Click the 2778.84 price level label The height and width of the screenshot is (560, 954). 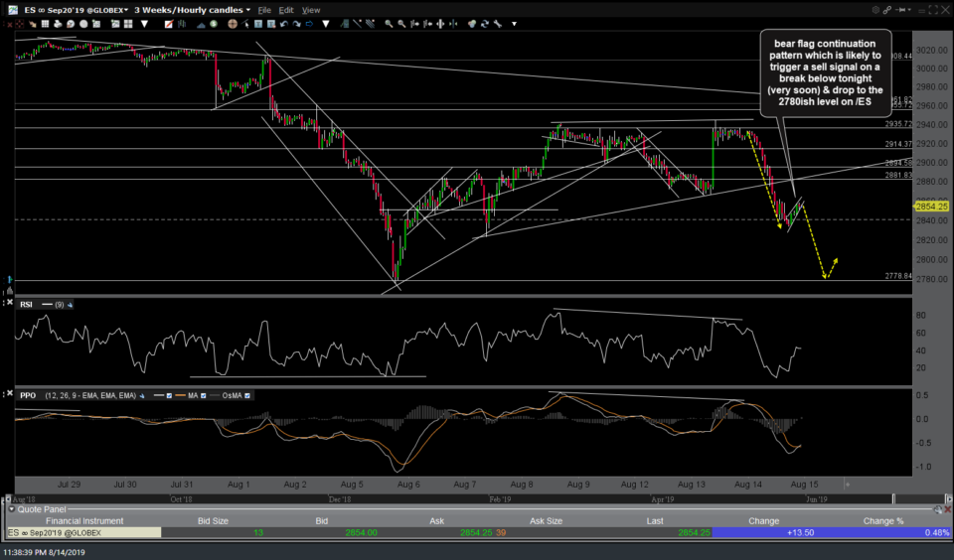898,276
